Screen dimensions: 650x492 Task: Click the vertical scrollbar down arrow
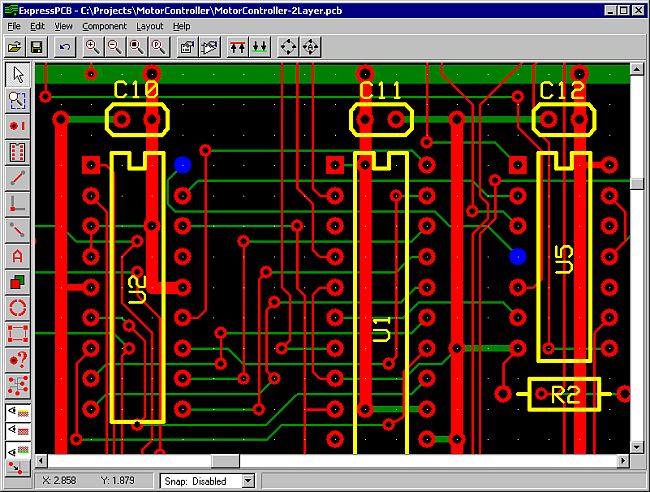coord(637,447)
